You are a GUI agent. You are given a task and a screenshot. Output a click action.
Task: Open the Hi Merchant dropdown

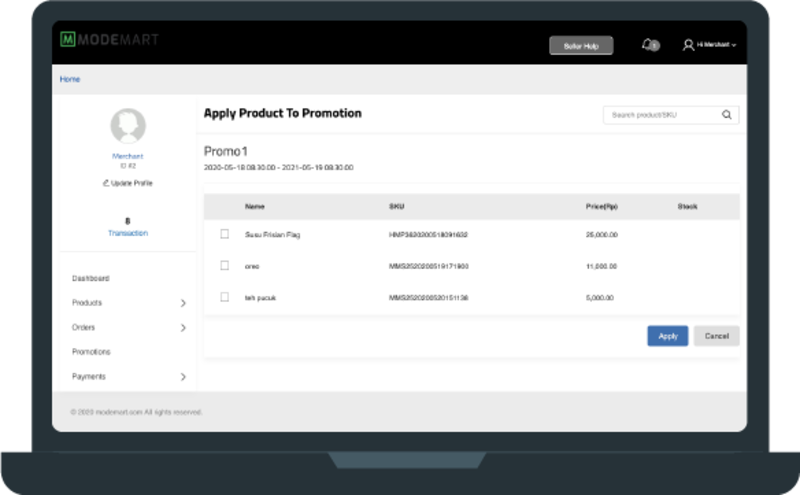pyautogui.click(x=716, y=45)
